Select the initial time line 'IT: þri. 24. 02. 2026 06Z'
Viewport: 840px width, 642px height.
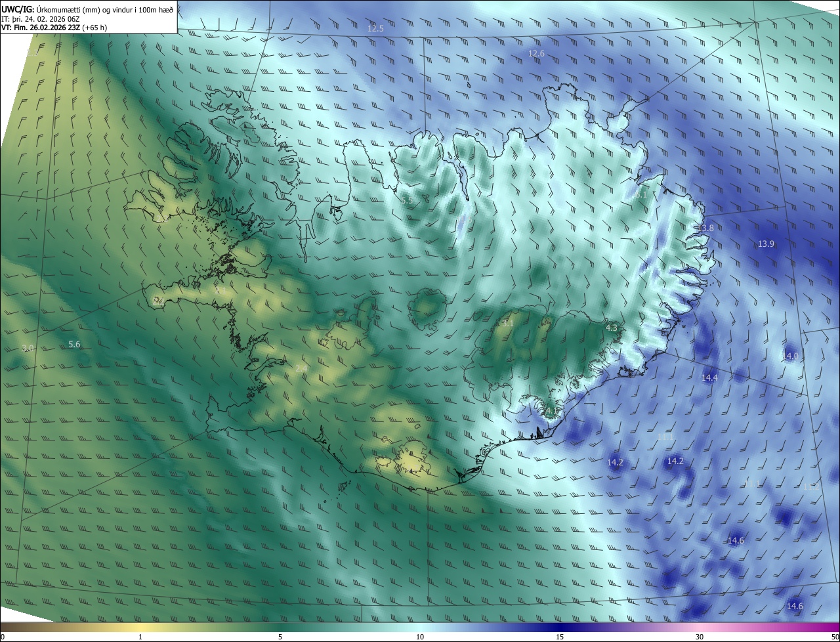point(40,18)
